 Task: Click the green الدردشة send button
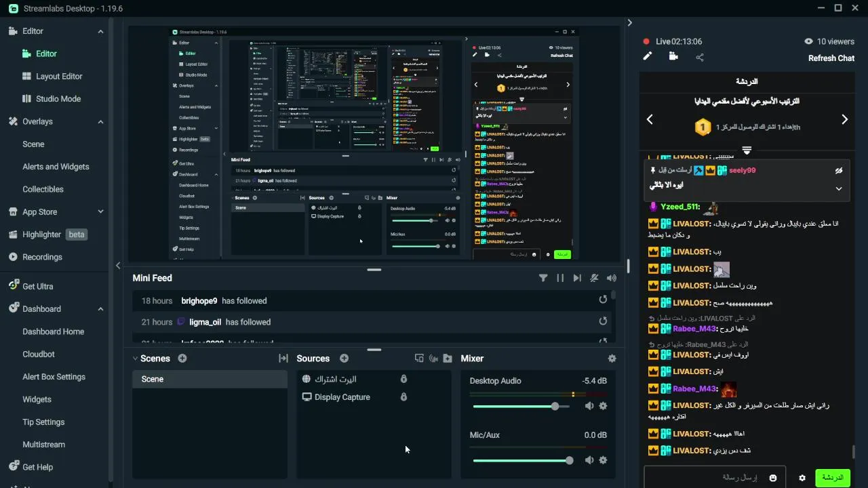click(x=832, y=478)
